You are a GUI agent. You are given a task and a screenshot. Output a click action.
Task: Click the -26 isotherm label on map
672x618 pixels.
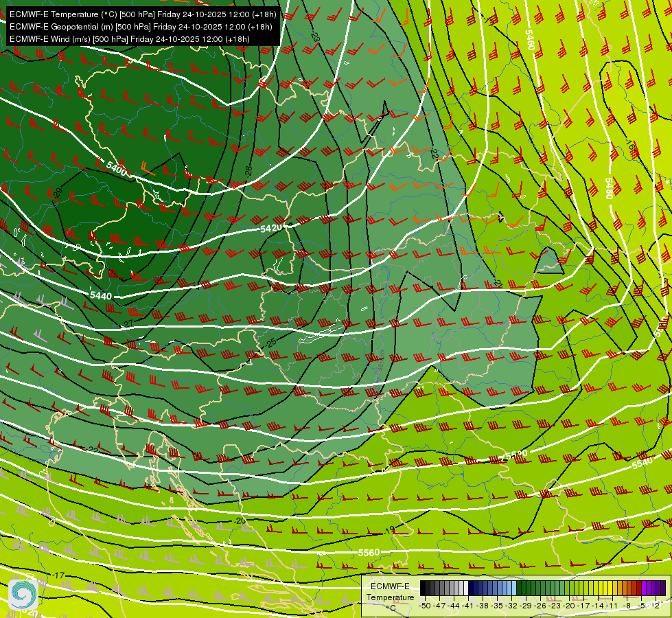coord(248,171)
